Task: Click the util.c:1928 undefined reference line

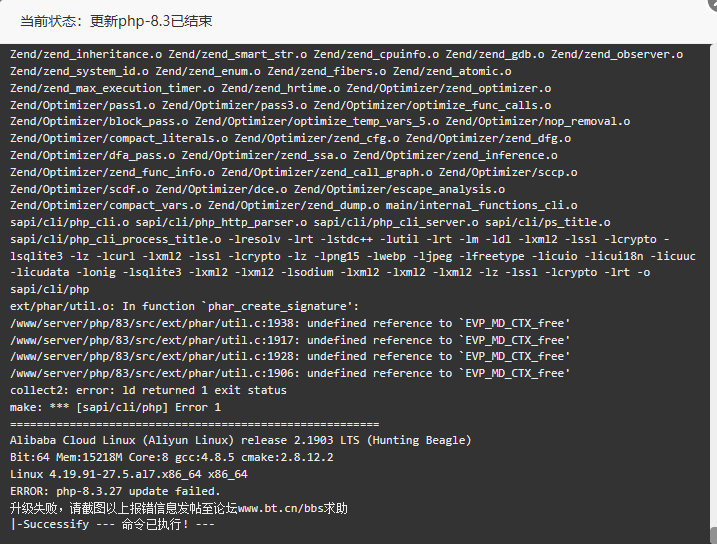Action: click(x=290, y=356)
